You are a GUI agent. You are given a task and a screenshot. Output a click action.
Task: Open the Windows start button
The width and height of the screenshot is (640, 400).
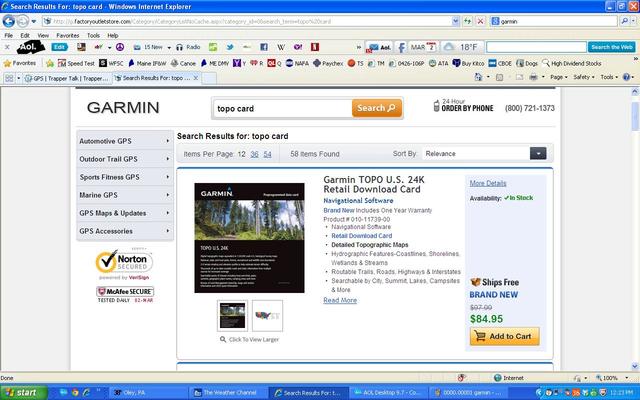point(22,393)
